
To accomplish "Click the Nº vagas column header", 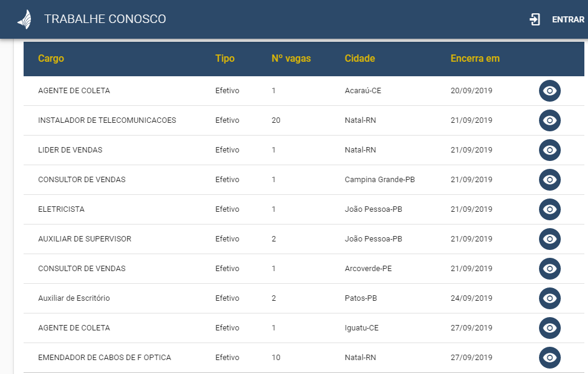I will tap(291, 59).
